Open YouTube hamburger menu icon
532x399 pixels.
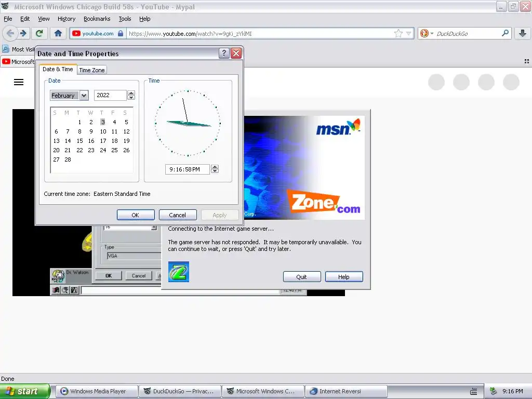[x=19, y=82]
